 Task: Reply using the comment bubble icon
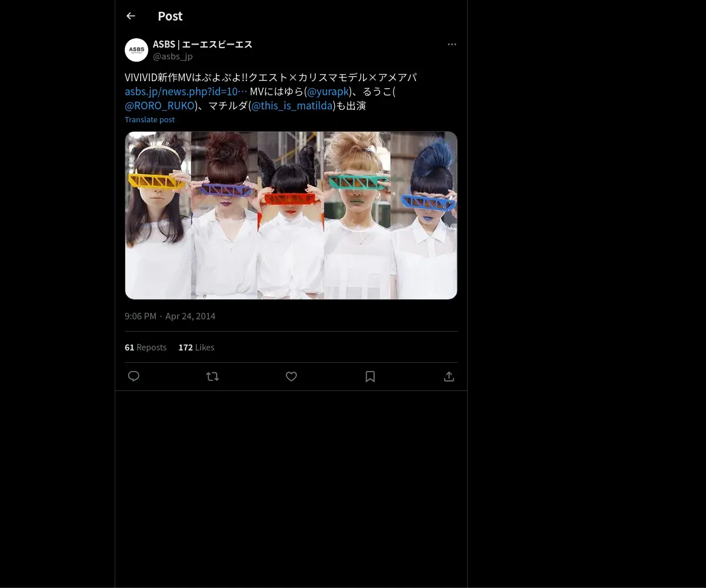point(134,376)
